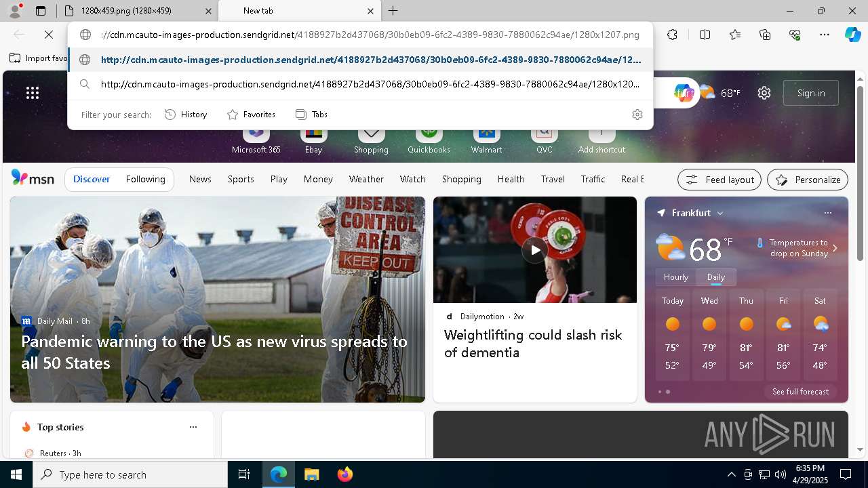
Task: Open Weather card options ellipsis
Action: click(x=827, y=213)
